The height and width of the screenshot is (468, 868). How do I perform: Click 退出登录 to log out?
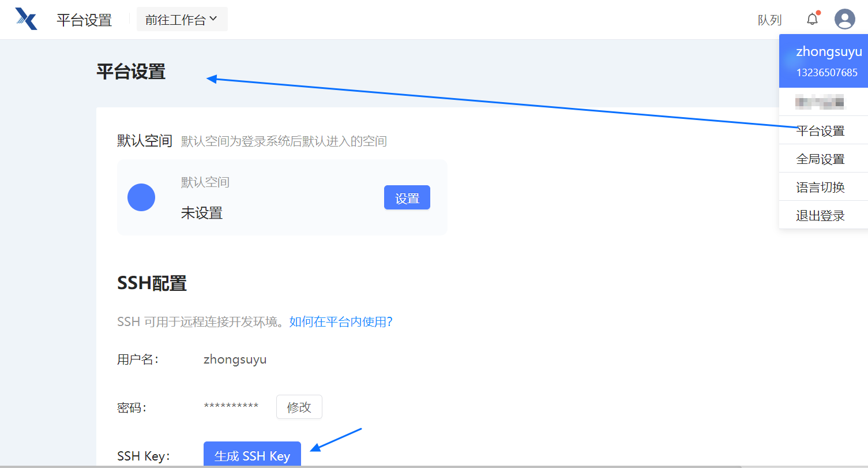click(820, 216)
